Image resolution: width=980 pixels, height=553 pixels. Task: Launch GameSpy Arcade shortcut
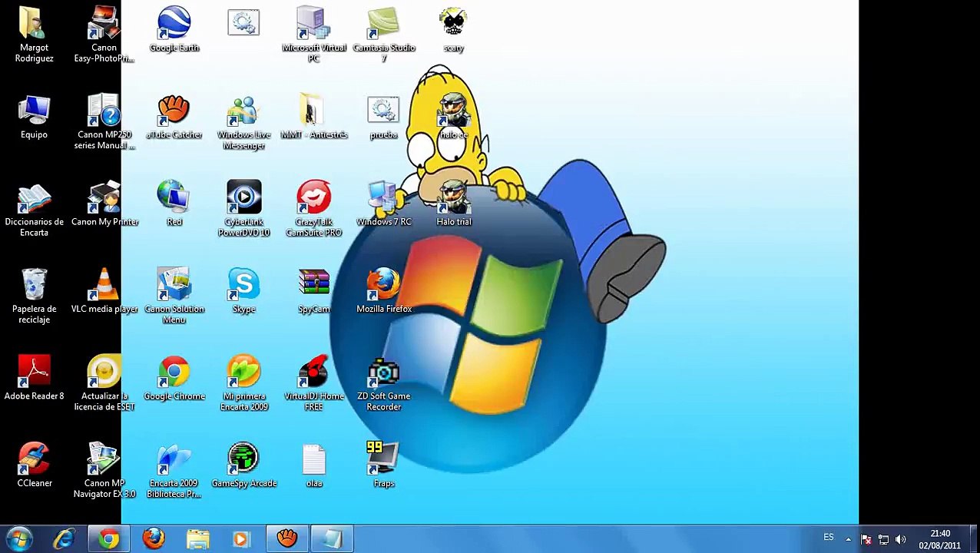pyautogui.click(x=244, y=465)
